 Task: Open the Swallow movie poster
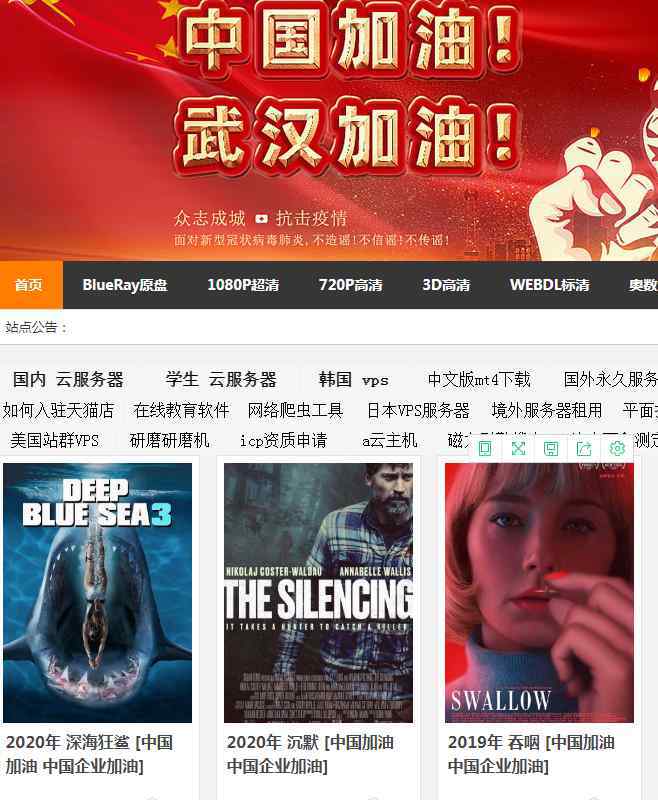tap(539, 593)
